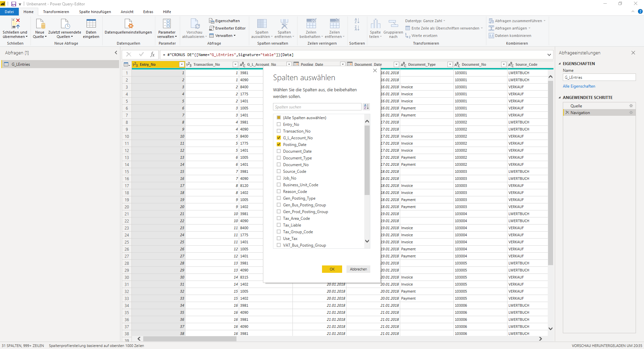Check the Entry_No column checkbox

[279, 124]
